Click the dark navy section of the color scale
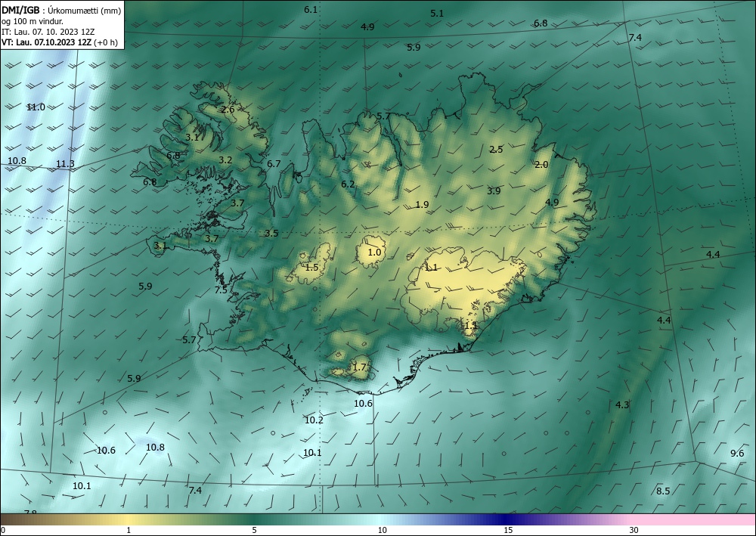The image size is (756, 536). coord(503,519)
